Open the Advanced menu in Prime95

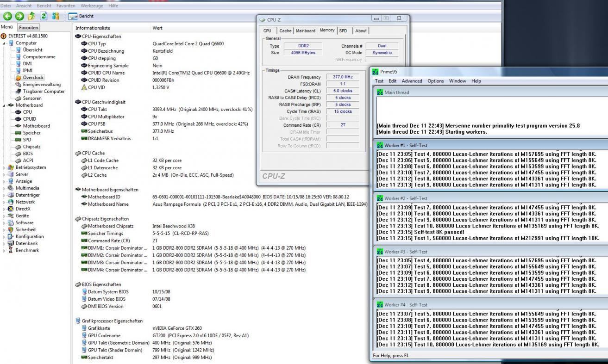coord(412,81)
